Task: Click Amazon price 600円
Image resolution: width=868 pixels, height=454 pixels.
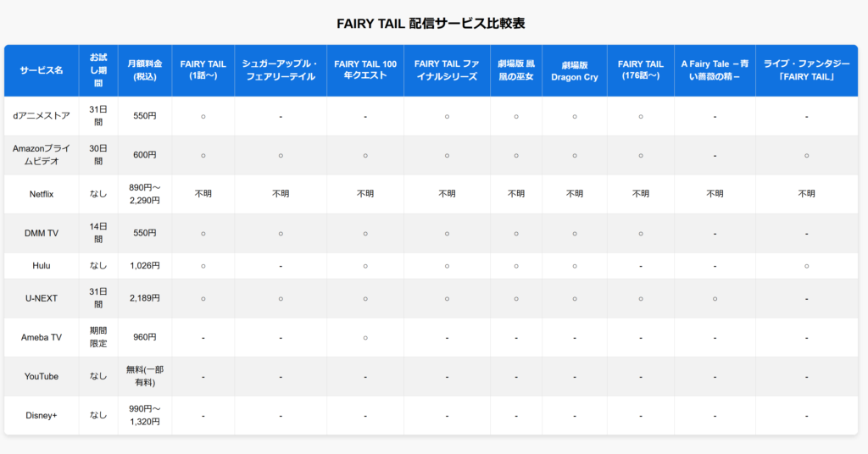Action: click(144, 155)
